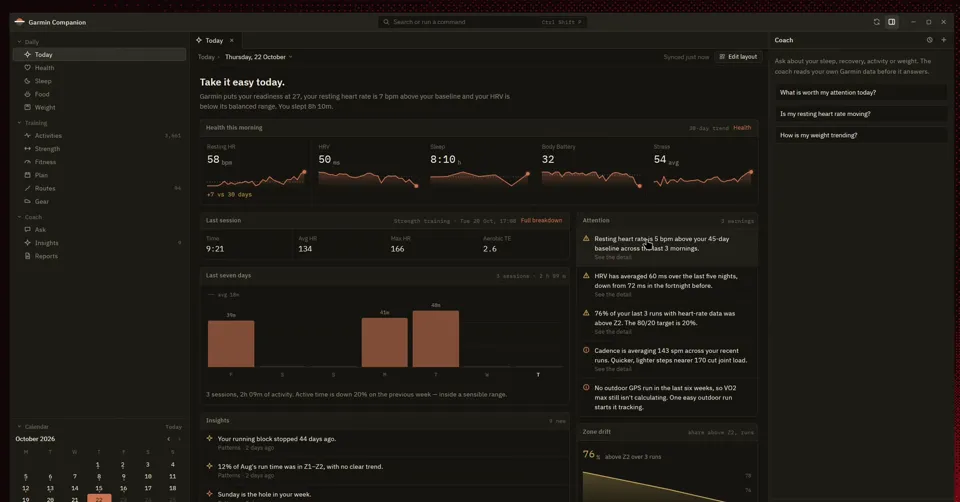960x502 pixels.
Task: Open the Sleep page in the sidebar
Action: pyautogui.click(x=99, y=81)
